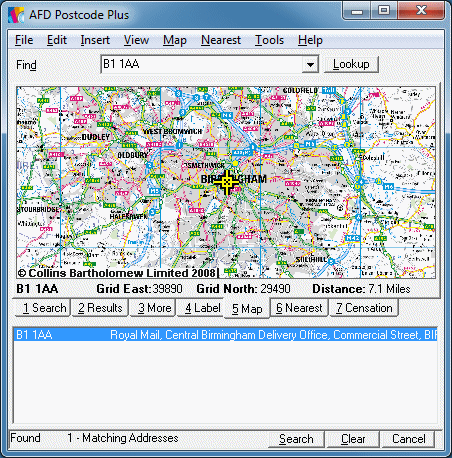Screen dimensions: 452x458
Task: Open the Tools menu
Action: click(x=269, y=40)
